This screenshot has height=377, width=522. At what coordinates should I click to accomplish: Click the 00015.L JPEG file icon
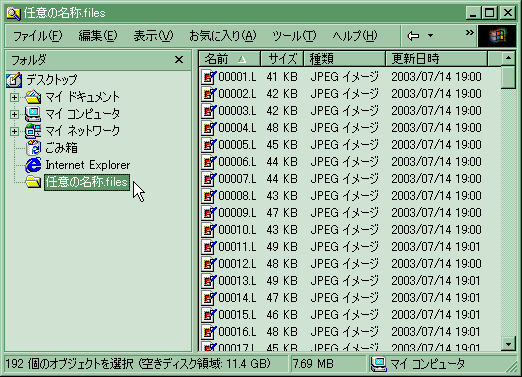pos(209,315)
